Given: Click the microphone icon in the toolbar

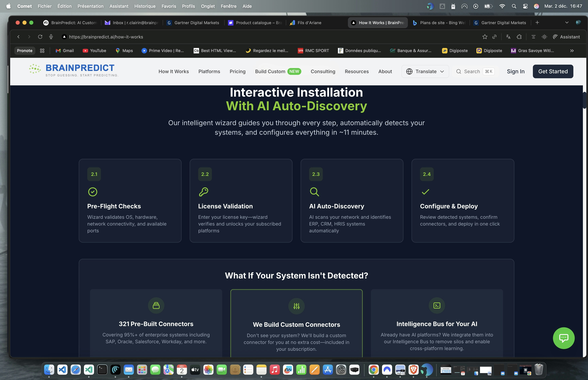Looking at the screenshot, I should pos(51,37).
